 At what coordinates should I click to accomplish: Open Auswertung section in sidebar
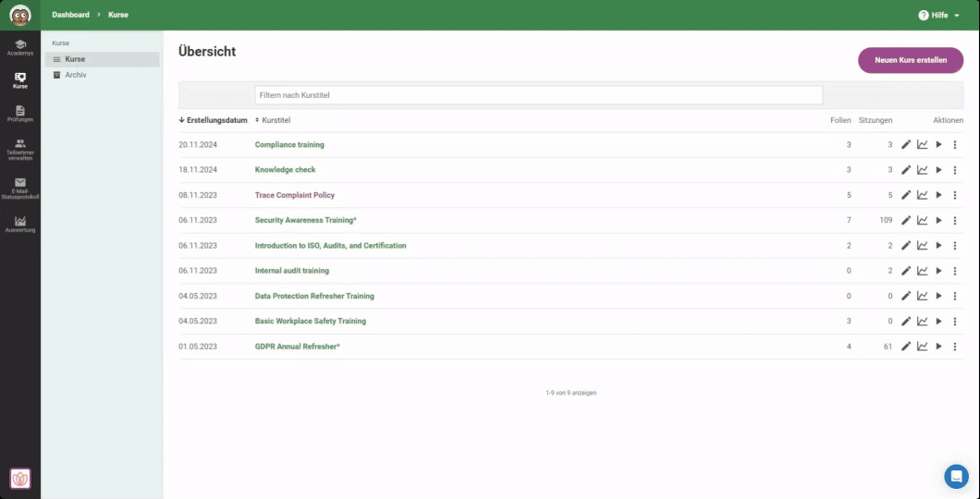[x=20, y=224]
